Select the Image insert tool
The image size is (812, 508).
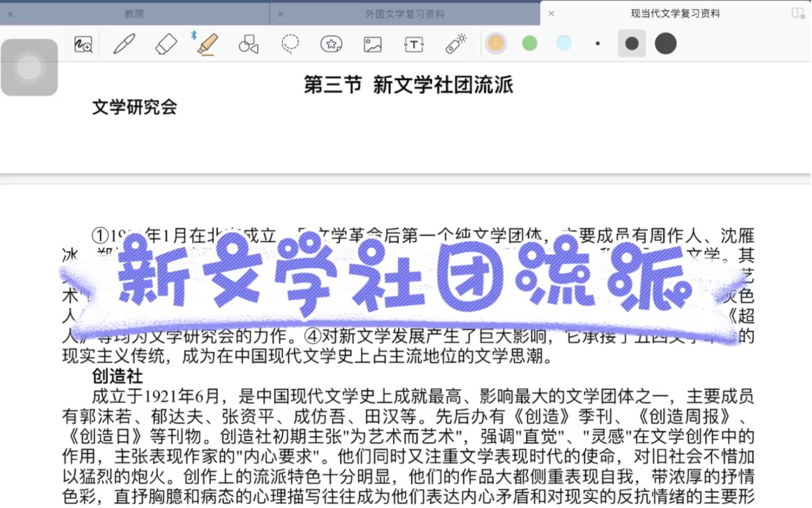tap(373, 45)
